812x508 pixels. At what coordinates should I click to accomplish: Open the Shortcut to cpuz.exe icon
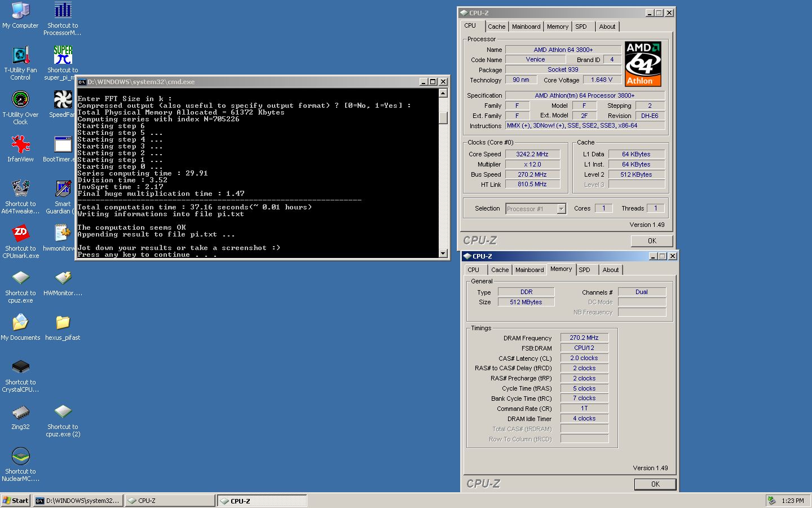click(x=20, y=278)
